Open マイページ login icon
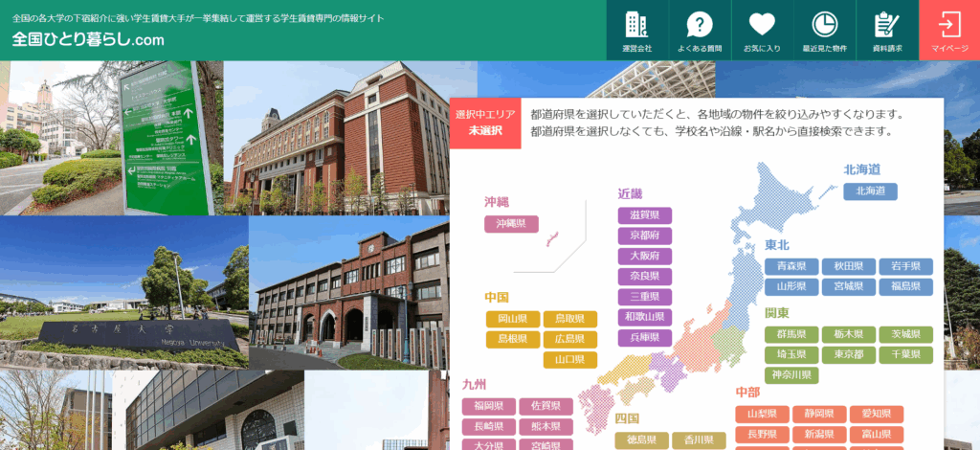The width and height of the screenshot is (980, 450). [x=949, y=30]
